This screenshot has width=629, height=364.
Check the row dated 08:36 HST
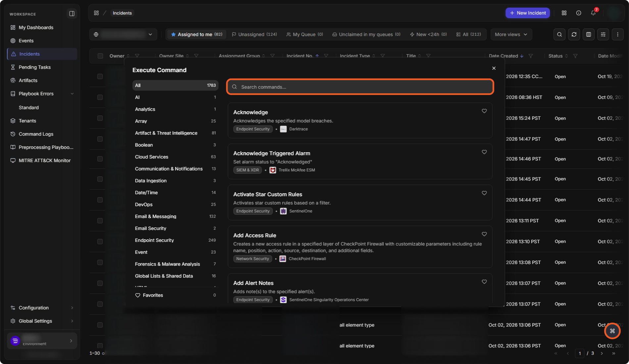pos(100,97)
